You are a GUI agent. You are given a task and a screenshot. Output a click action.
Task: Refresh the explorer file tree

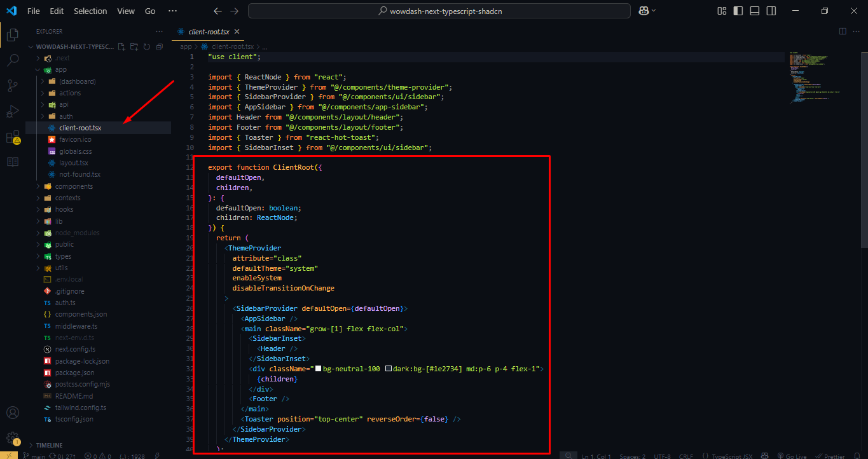(146, 46)
